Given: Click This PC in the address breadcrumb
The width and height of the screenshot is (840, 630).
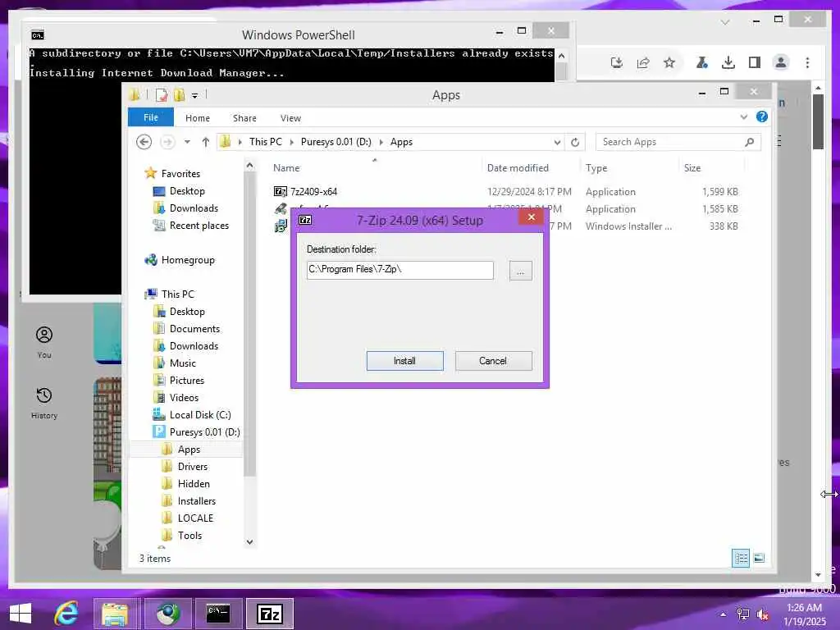Looking at the screenshot, I should pos(265,142).
